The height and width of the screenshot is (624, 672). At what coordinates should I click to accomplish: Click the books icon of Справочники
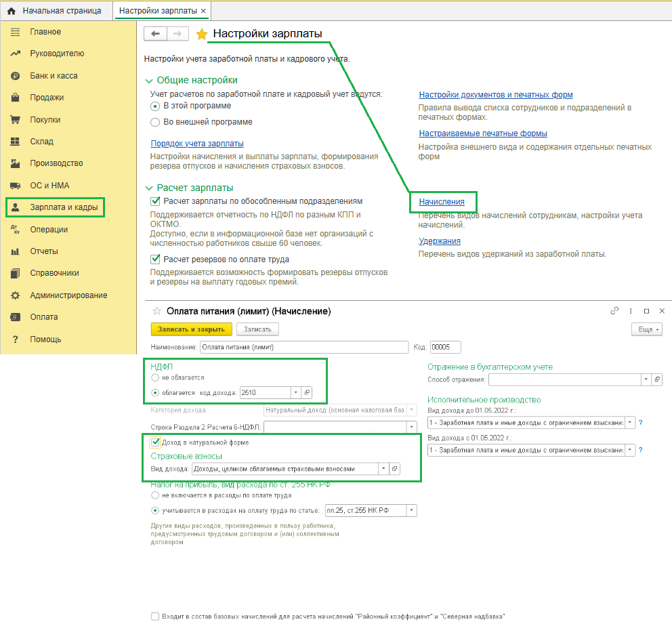[15, 273]
